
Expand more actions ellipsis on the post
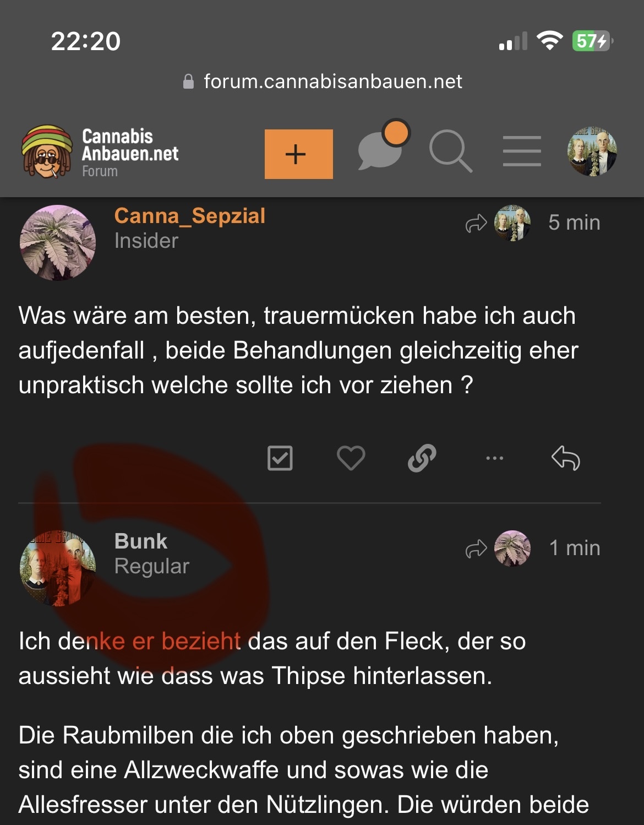coord(494,458)
